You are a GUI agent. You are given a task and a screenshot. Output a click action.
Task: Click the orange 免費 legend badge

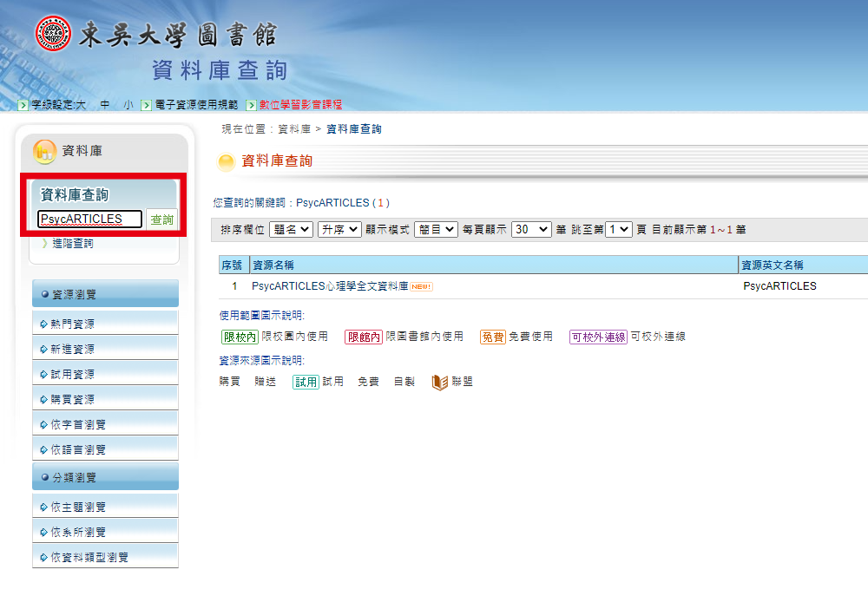493,337
